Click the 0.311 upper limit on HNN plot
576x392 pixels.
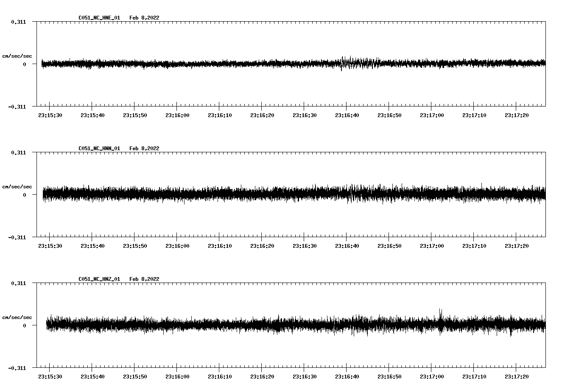(19, 152)
